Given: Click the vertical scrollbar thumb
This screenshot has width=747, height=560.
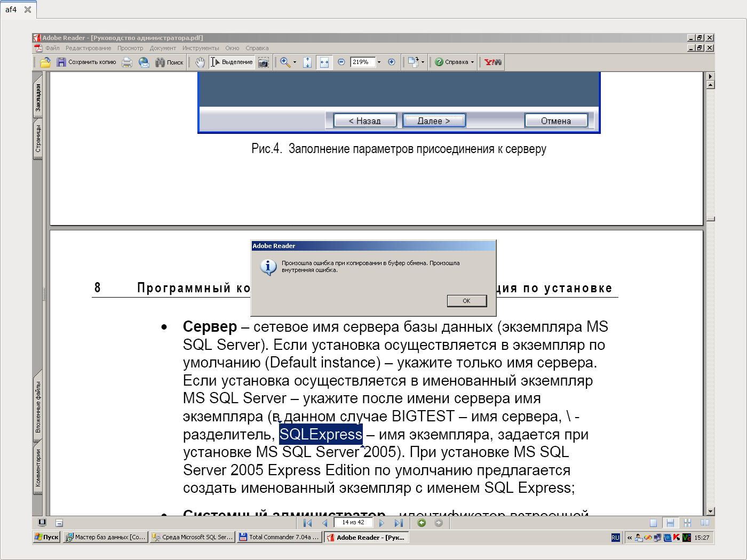Looking at the screenshot, I should [x=710, y=219].
